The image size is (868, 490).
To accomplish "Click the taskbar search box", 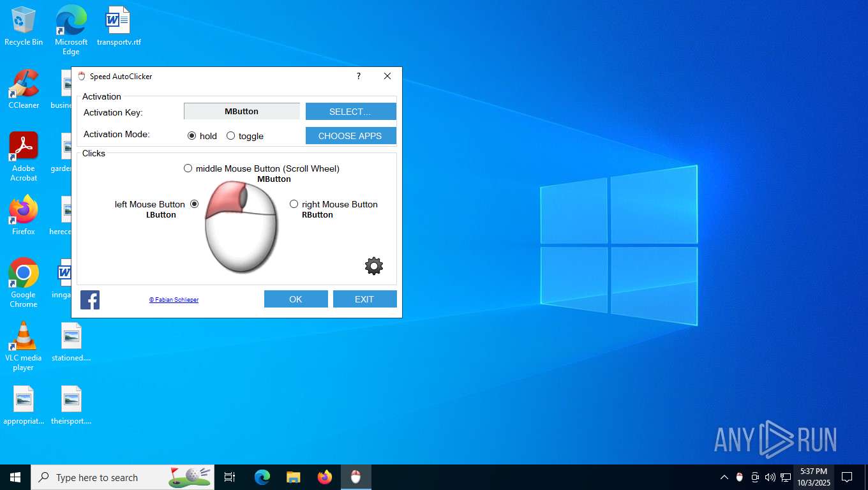I will click(x=123, y=477).
